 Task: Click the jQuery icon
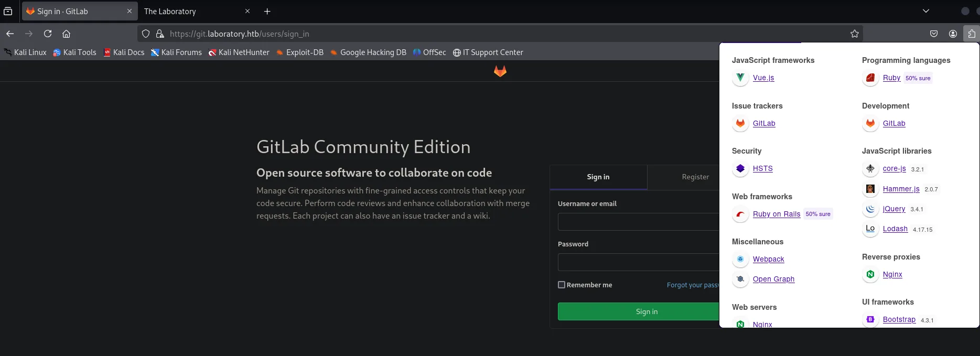[870, 209]
